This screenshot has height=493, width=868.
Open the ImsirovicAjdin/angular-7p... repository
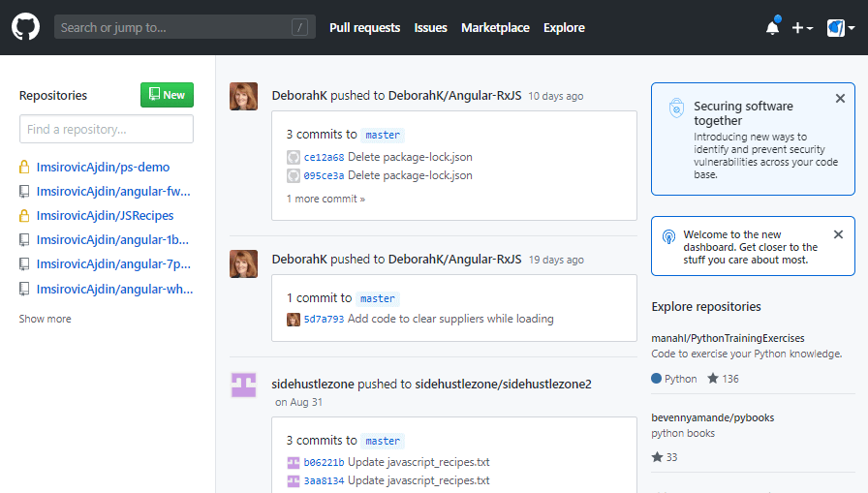[113, 263]
